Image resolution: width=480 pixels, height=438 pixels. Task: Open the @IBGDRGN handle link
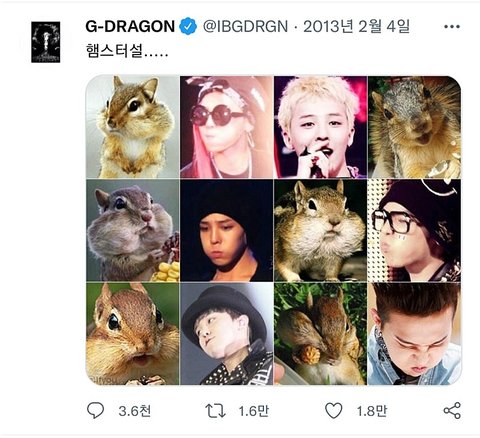click(x=245, y=27)
